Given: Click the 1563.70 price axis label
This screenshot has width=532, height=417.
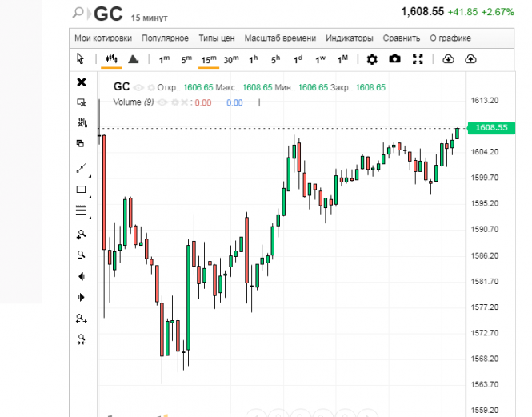Looking at the screenshot, I should point(485,384).
